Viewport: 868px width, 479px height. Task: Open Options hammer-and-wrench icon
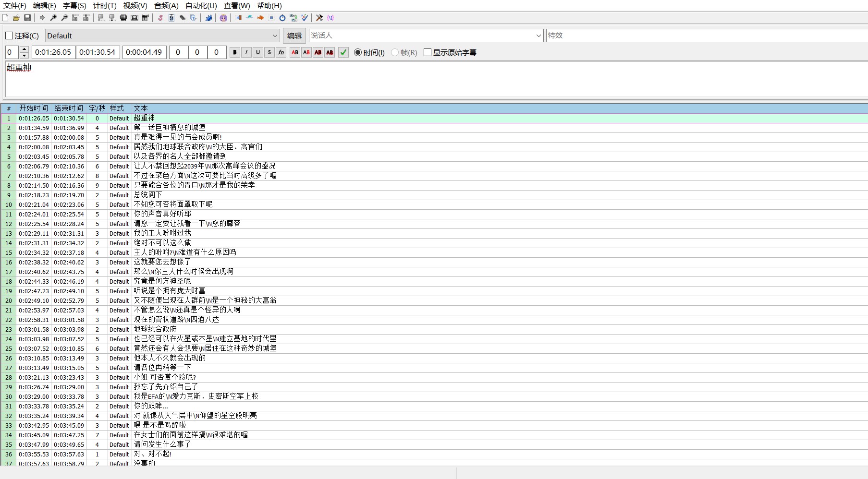click(319, 18)
